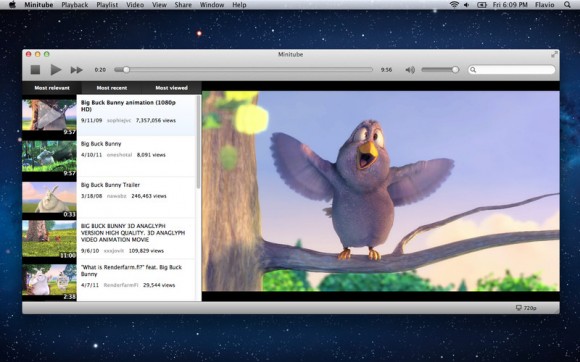580x362 pixels.
Task: Click the xxxjovit author name
Action: pyautogui.click(x=114, y=251)
